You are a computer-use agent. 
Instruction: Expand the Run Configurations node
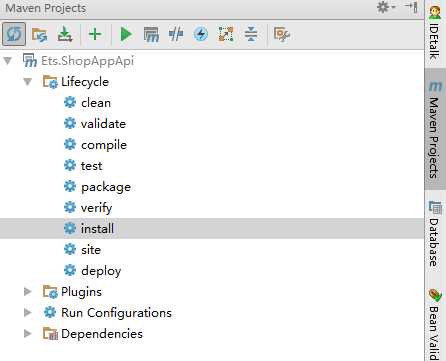tap(28, 313)
